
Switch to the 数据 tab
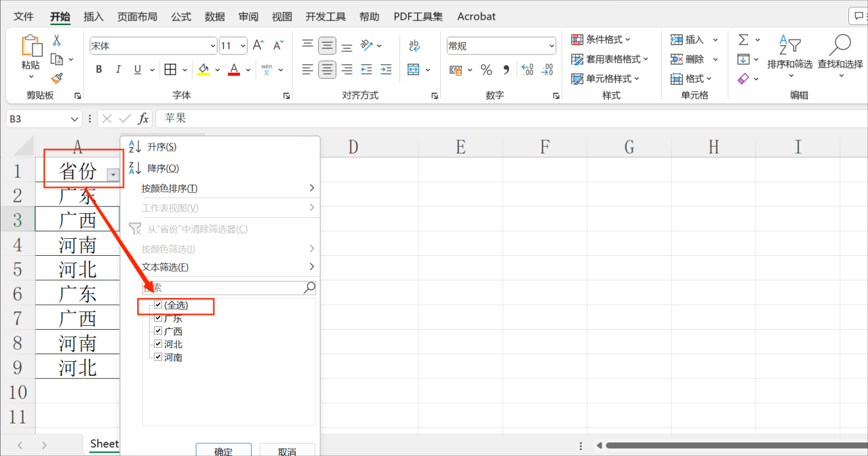[215, 16]
